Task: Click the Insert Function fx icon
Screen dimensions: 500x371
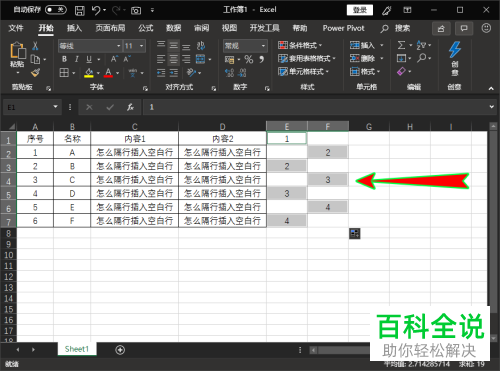Action: [x=130, y=107]
